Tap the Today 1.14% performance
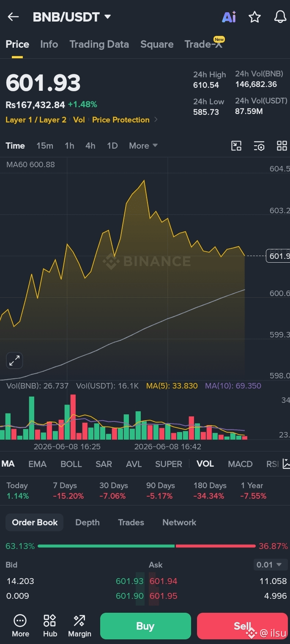Viewport: 290px width, 644px height. coord(18,491)
